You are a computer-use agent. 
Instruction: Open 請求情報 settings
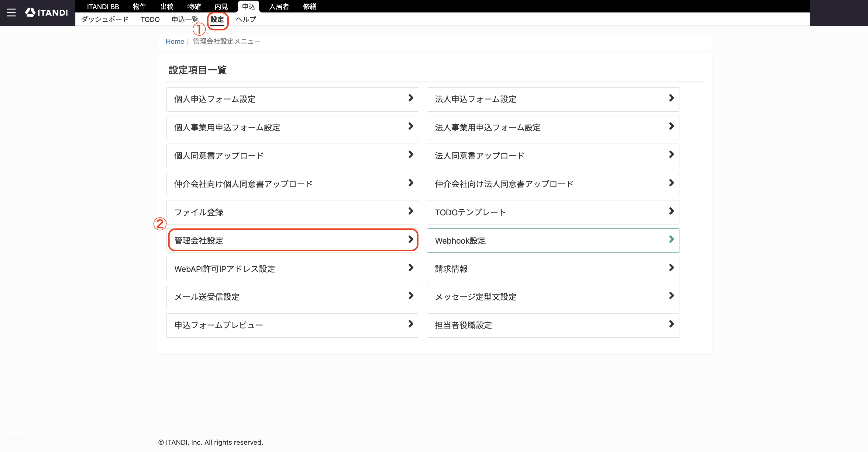553,269
